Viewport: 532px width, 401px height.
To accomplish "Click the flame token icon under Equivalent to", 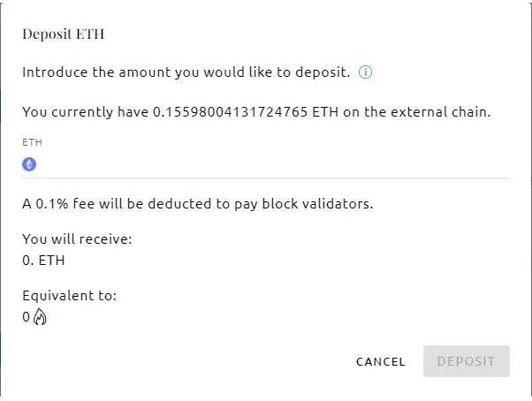I will point(40,316).
